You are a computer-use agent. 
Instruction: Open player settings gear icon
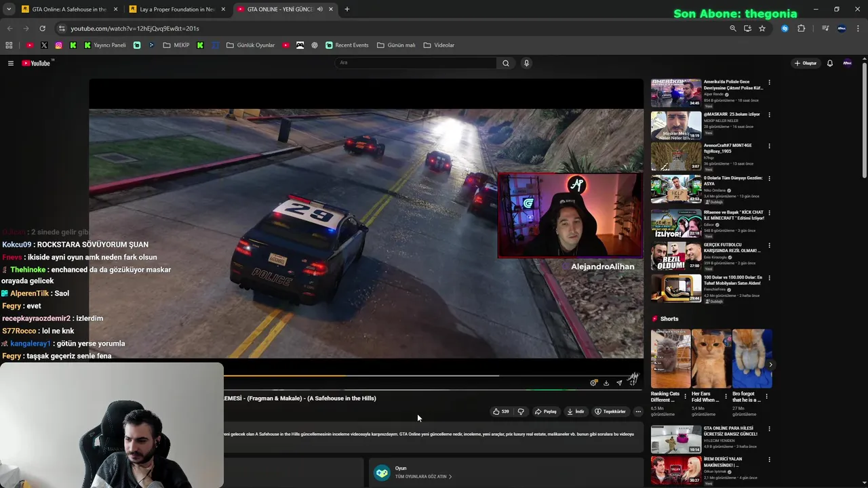tap(594, 383)
